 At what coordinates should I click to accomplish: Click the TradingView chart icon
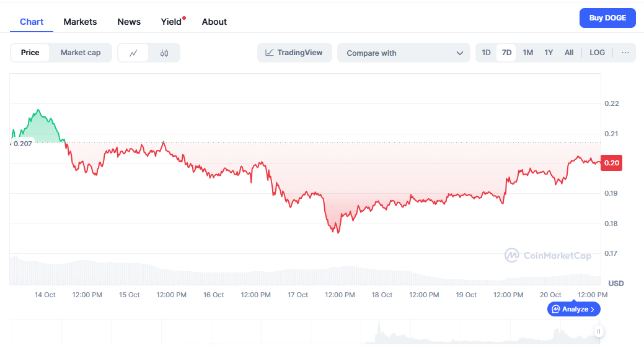269,53
